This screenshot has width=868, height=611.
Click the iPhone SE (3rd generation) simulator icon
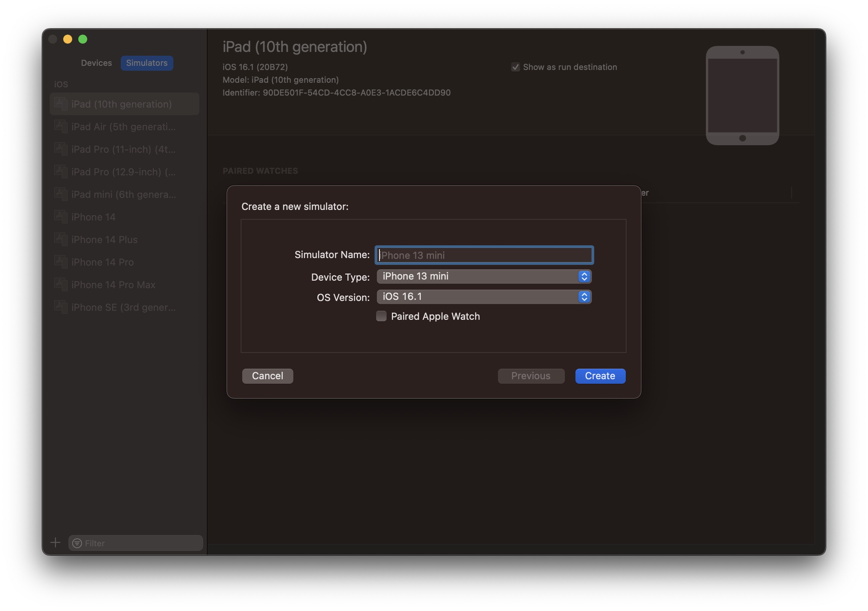(x=61, y=307)
